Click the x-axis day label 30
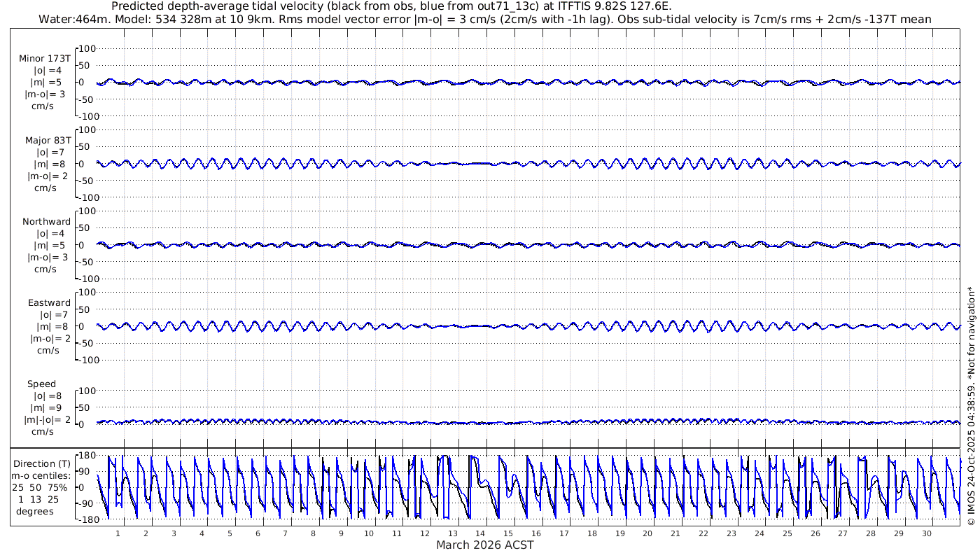Viewport: 980px width, 560px height. tap(927, 533)
